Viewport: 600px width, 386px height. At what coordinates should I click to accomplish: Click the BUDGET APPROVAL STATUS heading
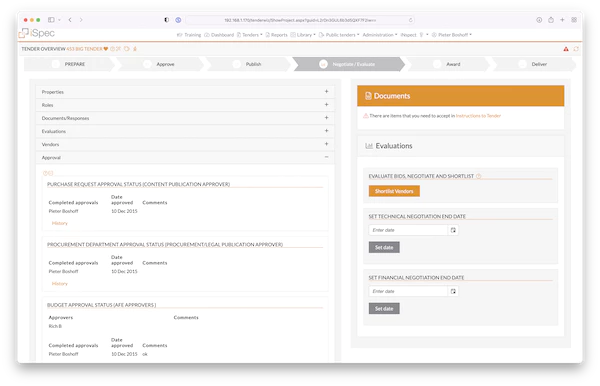(x=101, y=305)
